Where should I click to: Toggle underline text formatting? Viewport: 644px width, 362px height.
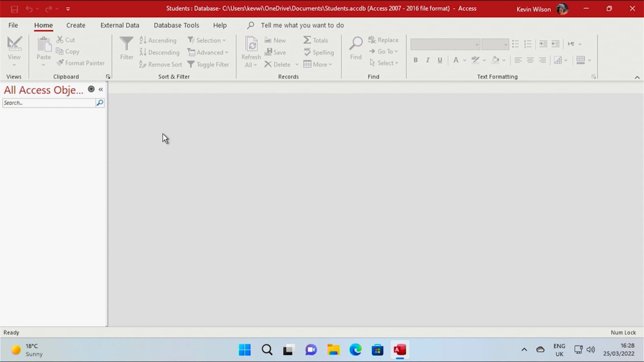[x=440, y=60]
